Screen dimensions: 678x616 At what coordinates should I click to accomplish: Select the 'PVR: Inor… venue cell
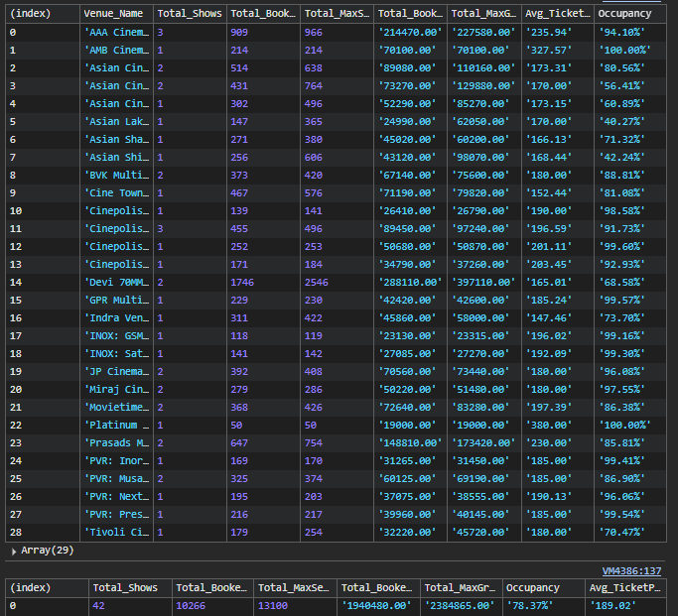tap(116, 461)
